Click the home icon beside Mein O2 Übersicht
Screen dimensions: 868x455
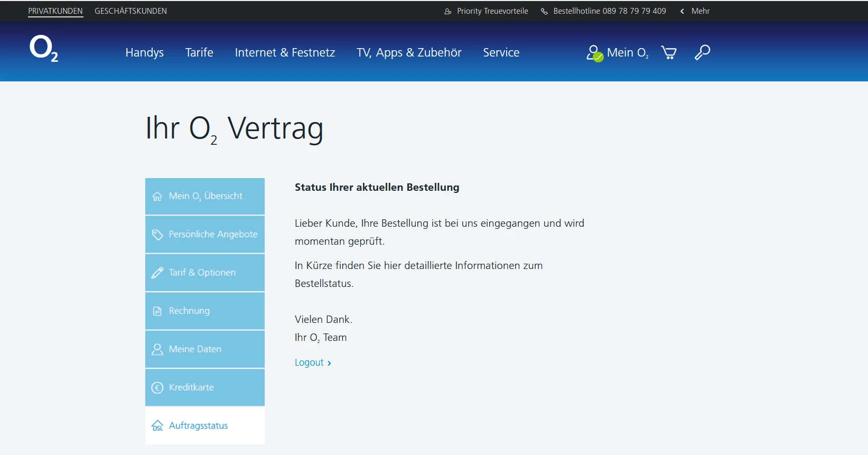pos(157,197)
